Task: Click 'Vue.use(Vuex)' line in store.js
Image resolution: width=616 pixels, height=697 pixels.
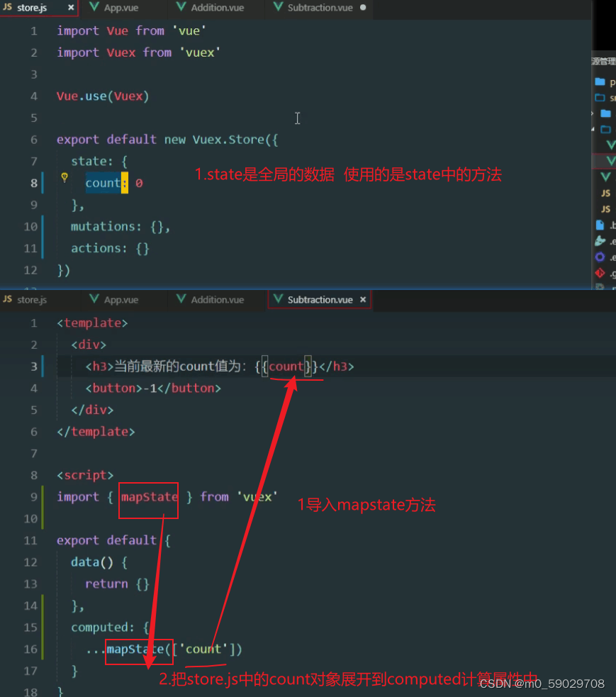Action: [103, 96]
